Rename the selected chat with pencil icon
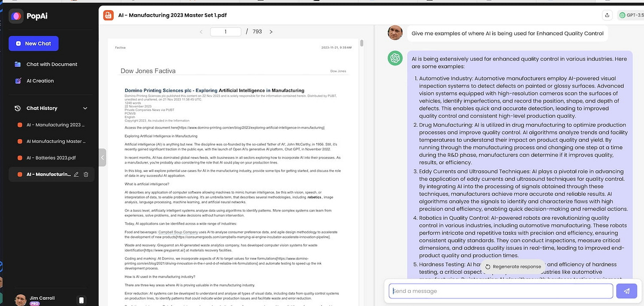This screenshot has width=644, height=306. click(76, 175)
